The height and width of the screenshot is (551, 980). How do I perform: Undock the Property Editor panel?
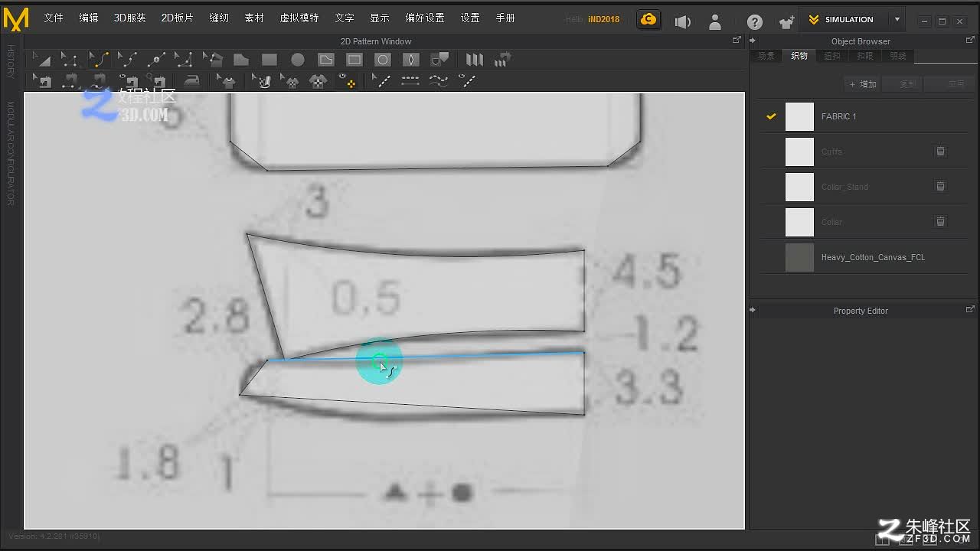(970, 310)
